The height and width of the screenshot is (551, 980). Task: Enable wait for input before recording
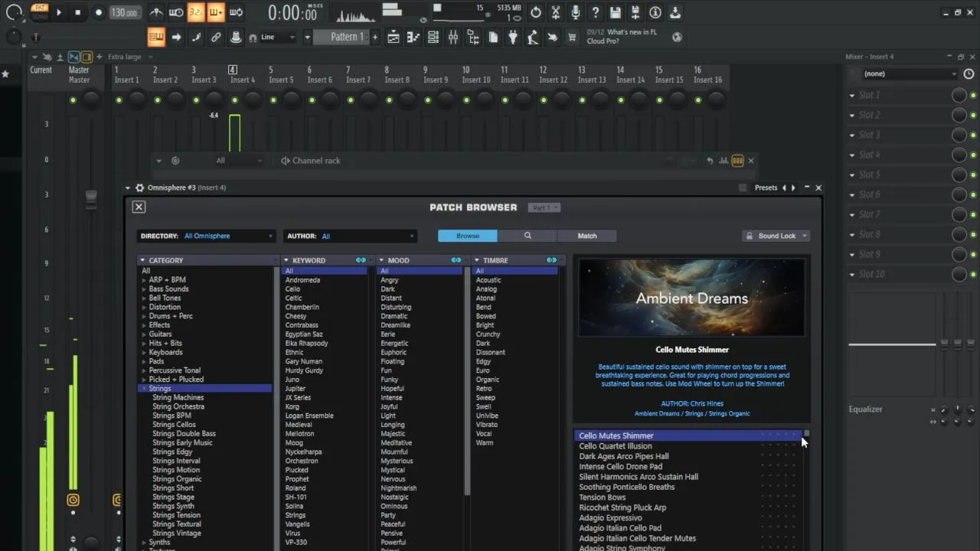[176, 12]
